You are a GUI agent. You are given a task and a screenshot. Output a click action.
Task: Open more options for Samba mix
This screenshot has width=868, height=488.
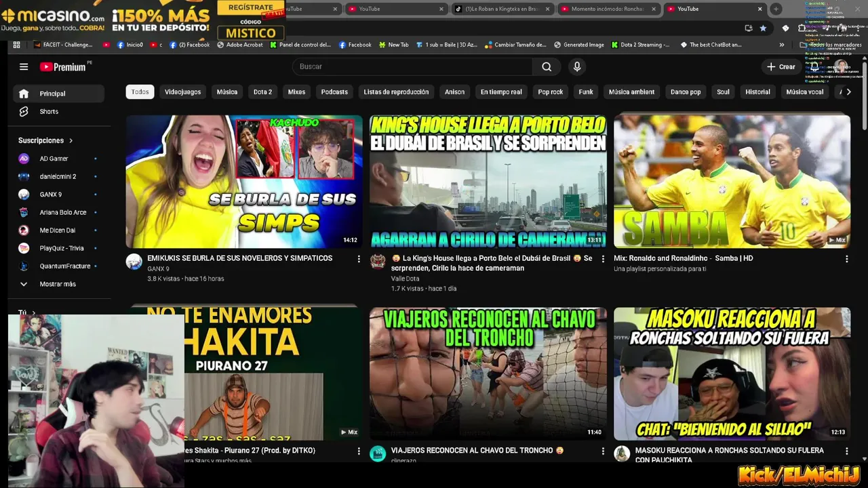[x=846, y=259]
